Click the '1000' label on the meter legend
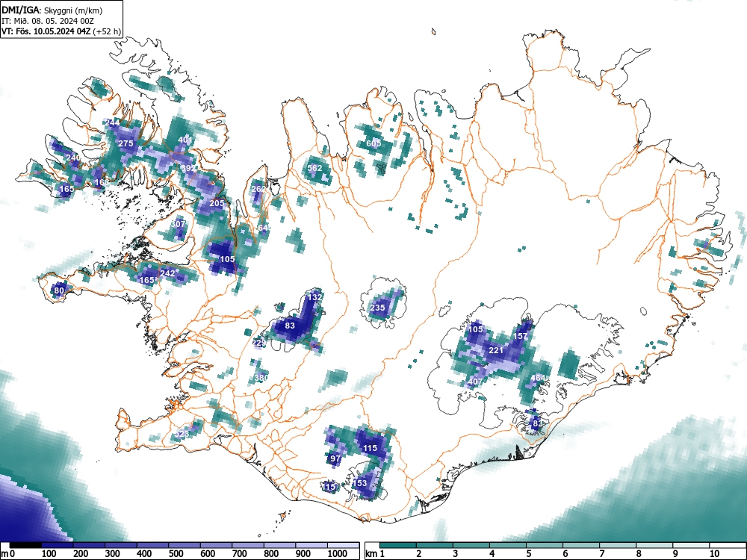The width and height of the screenshot is (747, 560). coord(338,554)
